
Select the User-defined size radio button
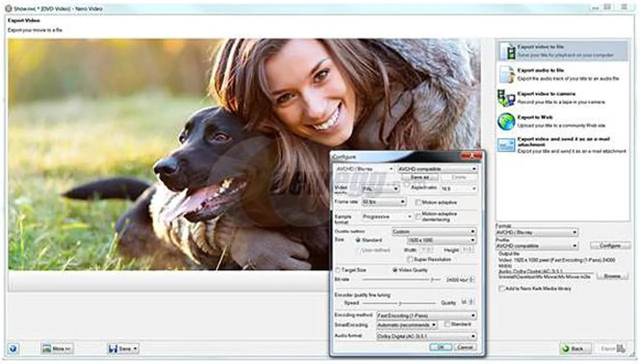tap(357, 249)
